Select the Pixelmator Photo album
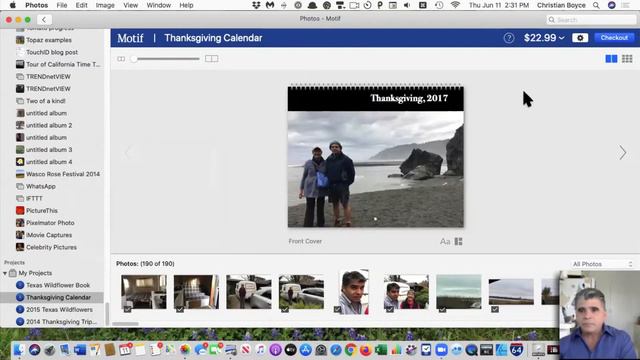The height and width of the screenshot is (360, 640). 50,223
